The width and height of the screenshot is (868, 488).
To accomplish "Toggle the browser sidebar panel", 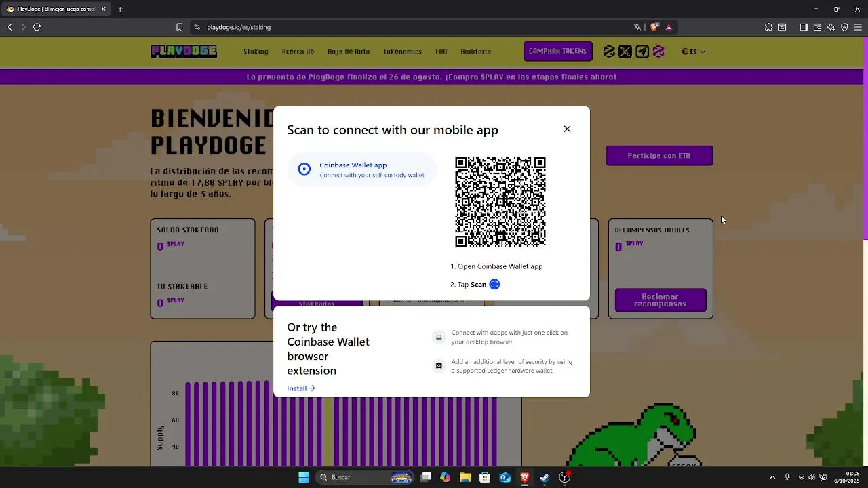I will (x=804, y=27).
